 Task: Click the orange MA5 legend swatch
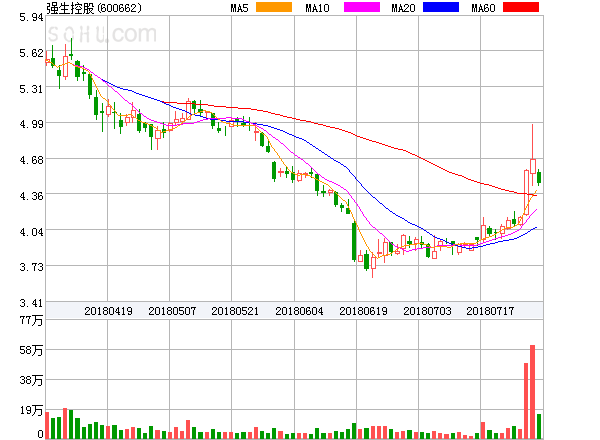274,7
